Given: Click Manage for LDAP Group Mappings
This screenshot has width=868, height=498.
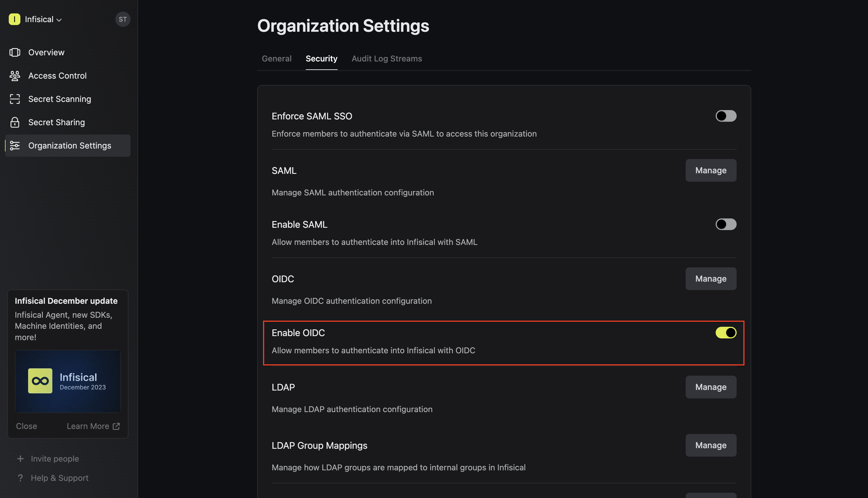Looking at the screenshot, I should 711,445.
